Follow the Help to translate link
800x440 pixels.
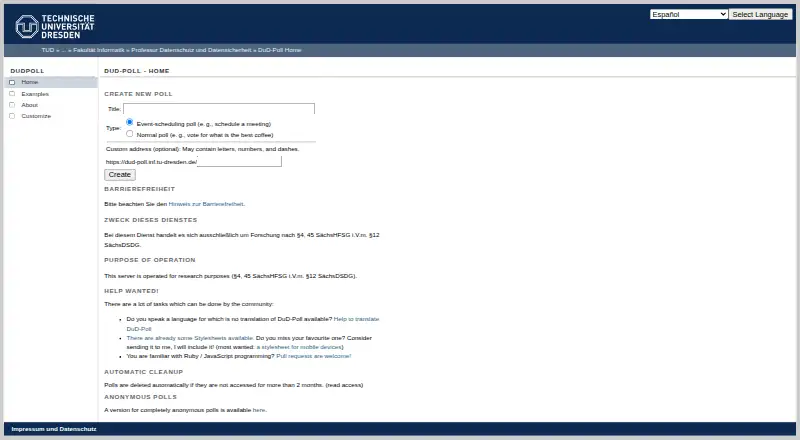pyautogui.click(x=356, y=319)
